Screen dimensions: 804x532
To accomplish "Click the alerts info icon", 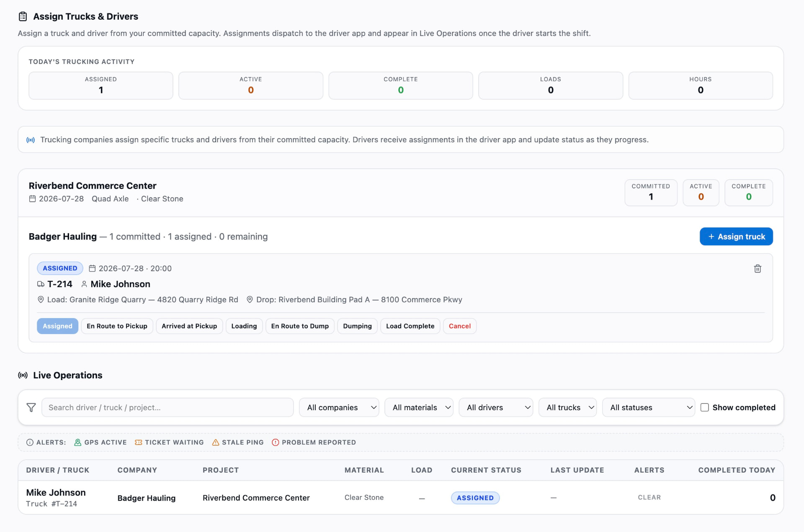I will [x=30, y=442].
